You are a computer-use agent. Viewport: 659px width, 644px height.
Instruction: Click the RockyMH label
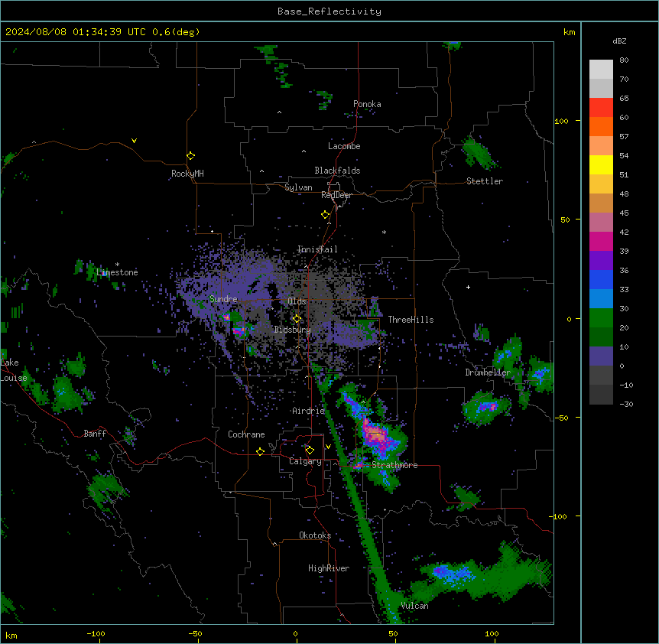(x=187, y=174)
